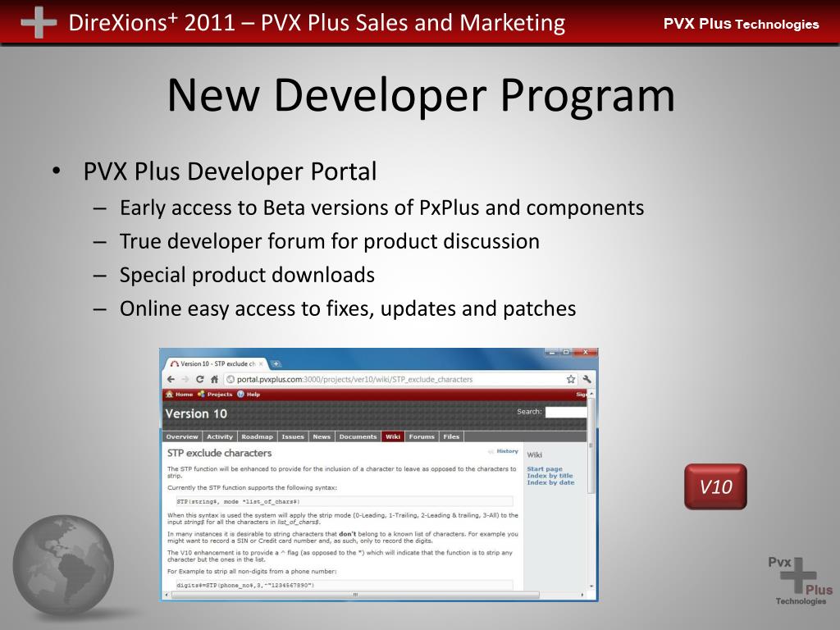The image size is (840, 630).
Task: Switch to the Overview tab
Action: [182, 436]
